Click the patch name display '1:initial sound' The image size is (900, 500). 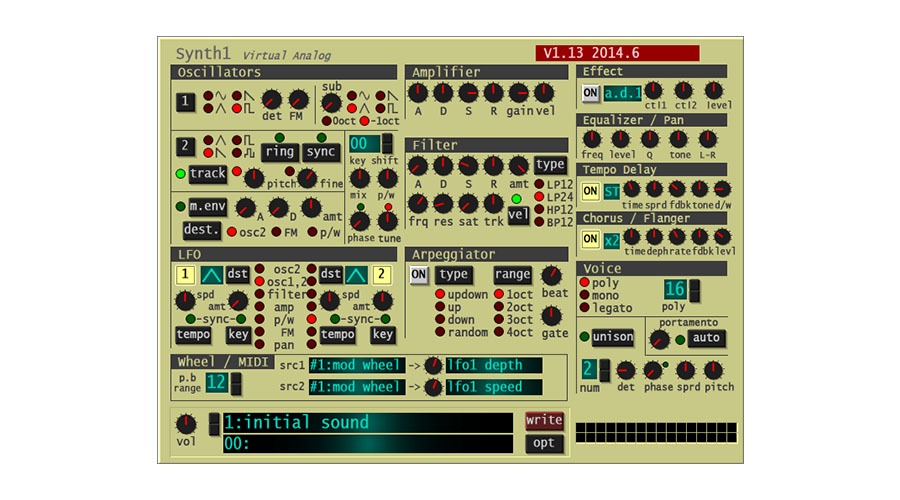[367, 423]
